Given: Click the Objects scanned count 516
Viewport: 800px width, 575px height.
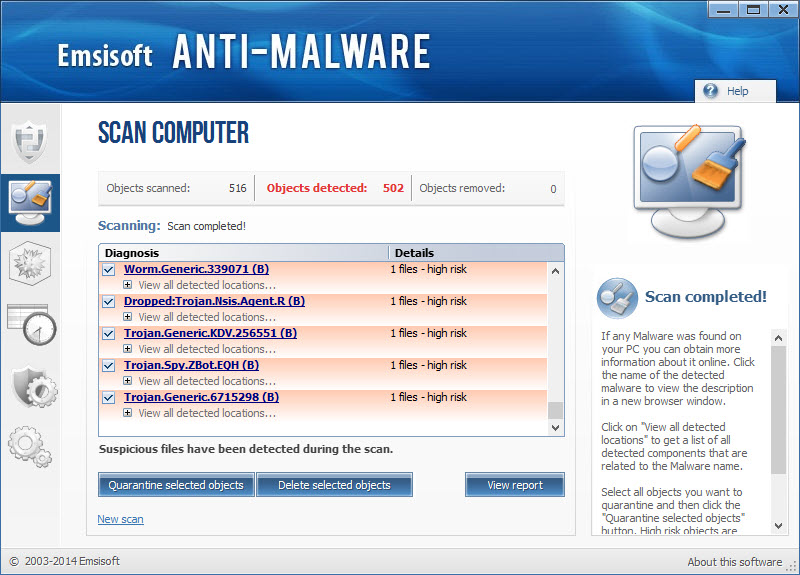Looking at the screenshot, I should (x=238, y=188).
